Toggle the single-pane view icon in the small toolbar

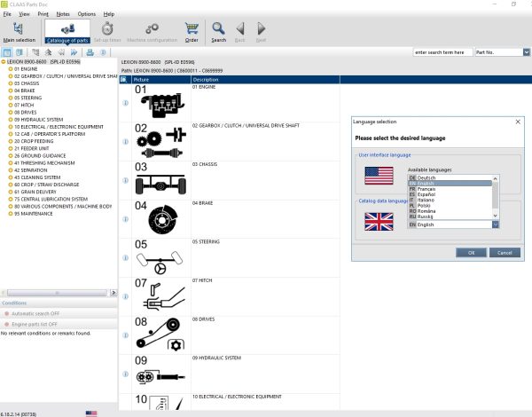coord(7,52)
